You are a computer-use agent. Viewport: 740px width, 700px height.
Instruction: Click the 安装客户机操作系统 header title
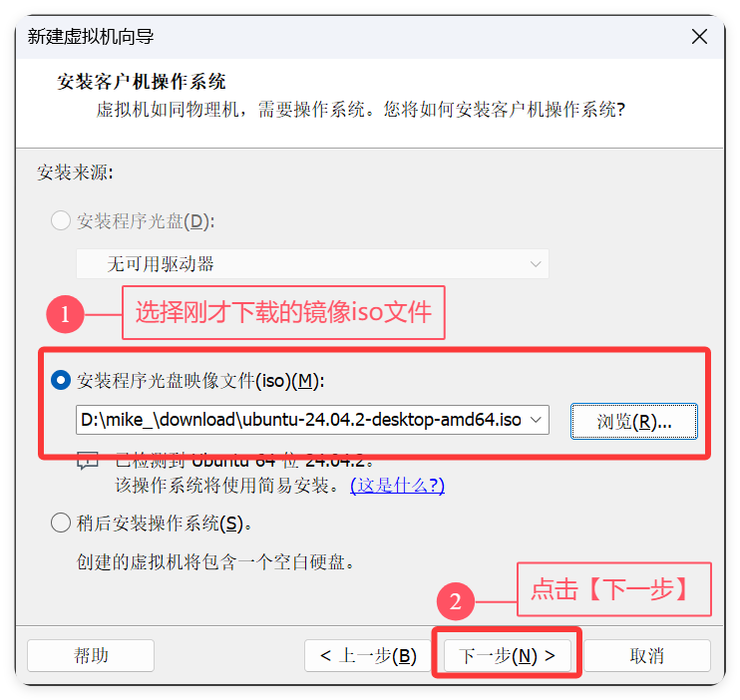tap(142, 82)
